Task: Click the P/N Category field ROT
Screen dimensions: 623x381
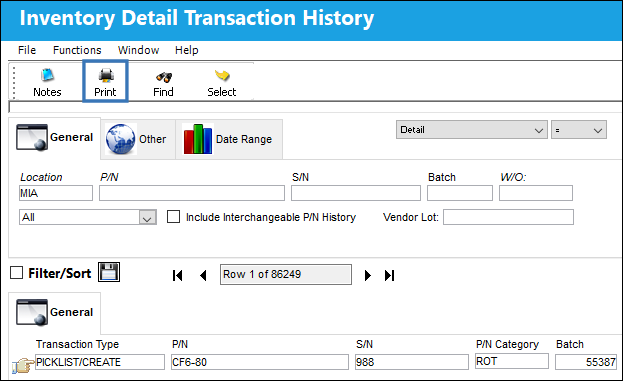Action: (x=512, y=361)
